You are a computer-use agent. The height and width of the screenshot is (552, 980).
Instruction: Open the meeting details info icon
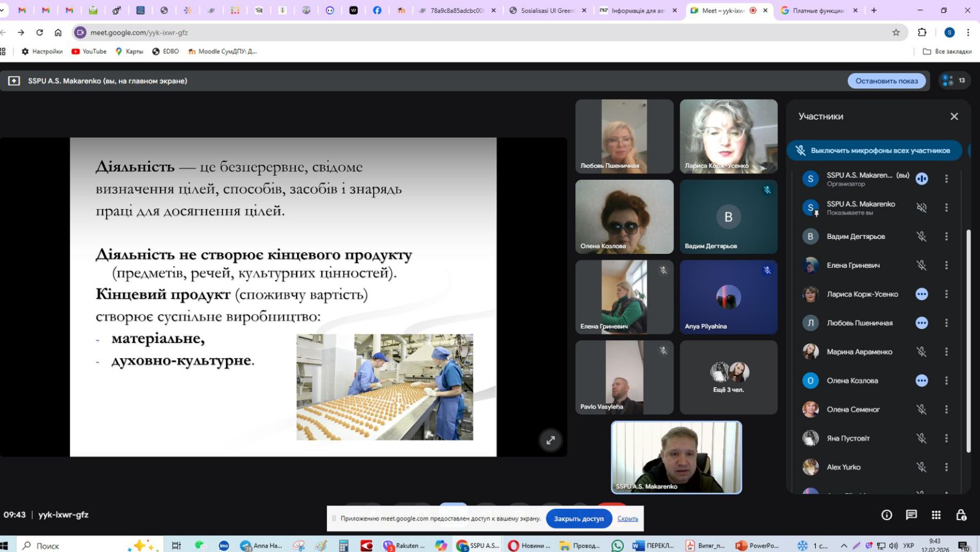[x=886, y=515]
